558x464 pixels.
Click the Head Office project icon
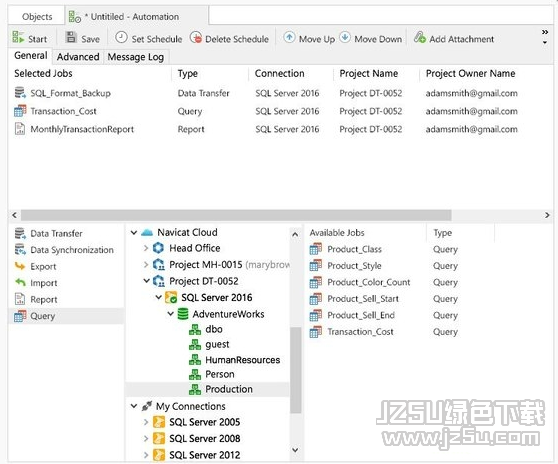pyautogui.click(x=158, y=248)
